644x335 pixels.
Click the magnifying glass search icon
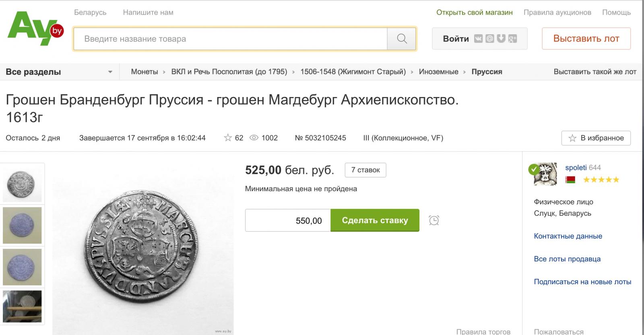[402, 39]
